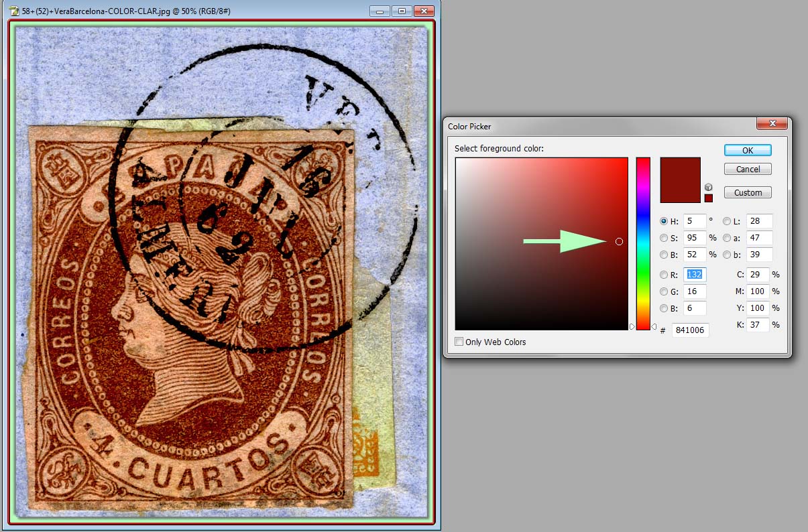Click the web-safe cube warning icon

click(x=709, y=187)
